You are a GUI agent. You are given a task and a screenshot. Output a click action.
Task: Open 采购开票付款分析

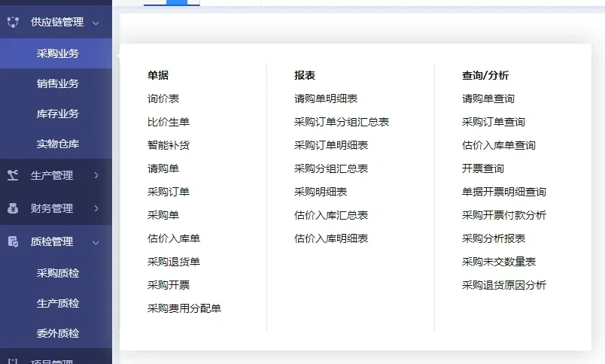[x=504, y=215]
